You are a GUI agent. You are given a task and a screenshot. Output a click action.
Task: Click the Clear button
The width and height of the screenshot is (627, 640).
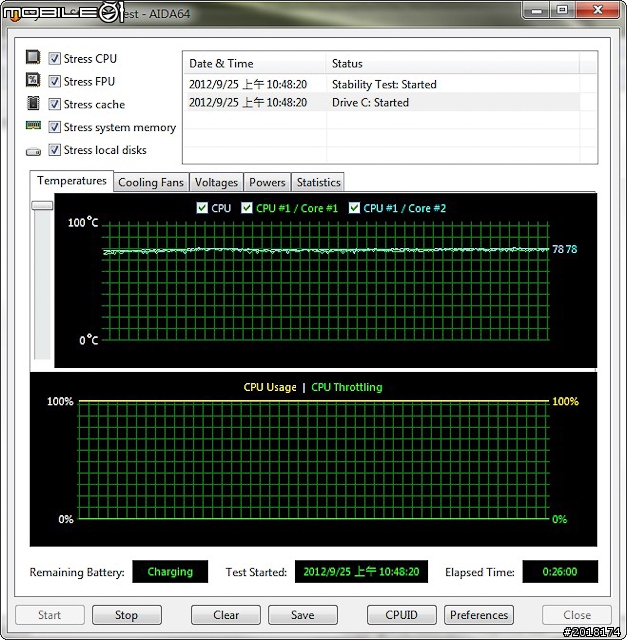[226, 615]
